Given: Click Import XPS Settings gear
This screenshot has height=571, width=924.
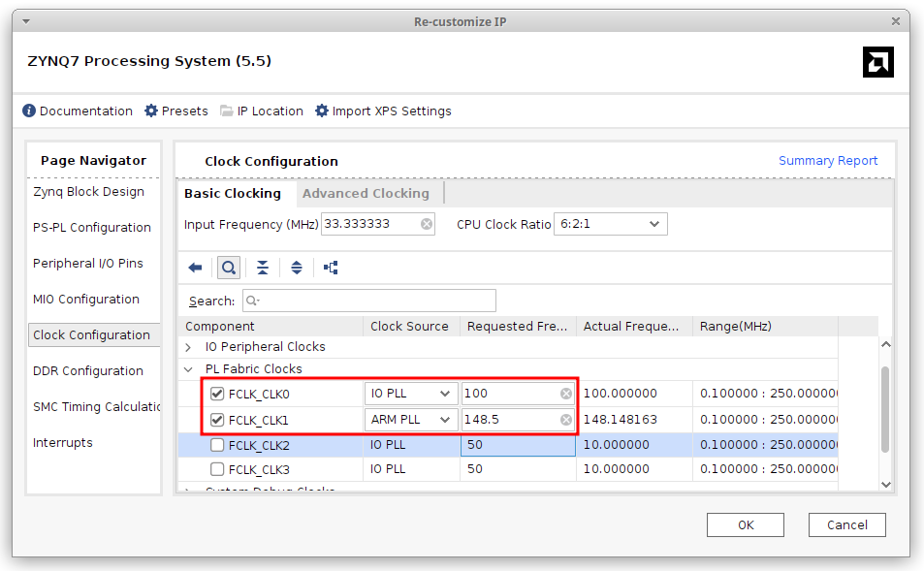Looking at the screenshot, I should 322,111.
